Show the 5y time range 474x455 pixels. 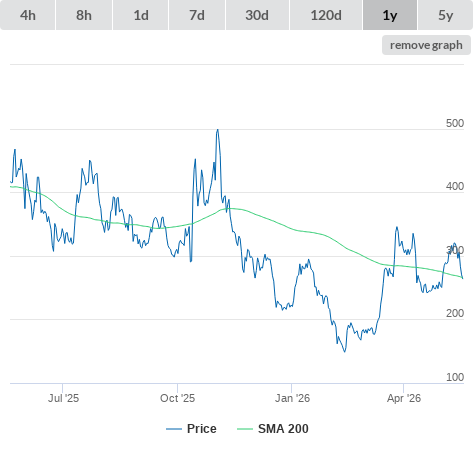coord(445,15)
